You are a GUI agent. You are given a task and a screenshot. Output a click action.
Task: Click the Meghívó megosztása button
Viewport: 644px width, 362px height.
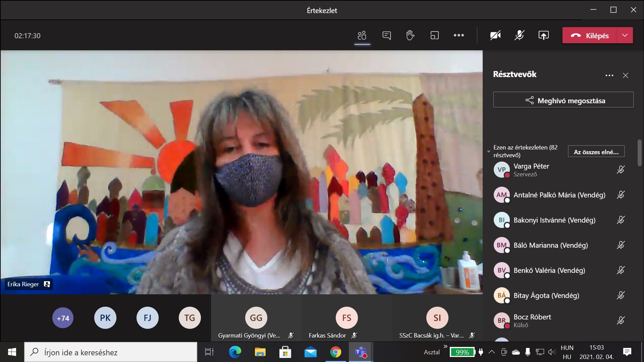(x=563, y=100)
